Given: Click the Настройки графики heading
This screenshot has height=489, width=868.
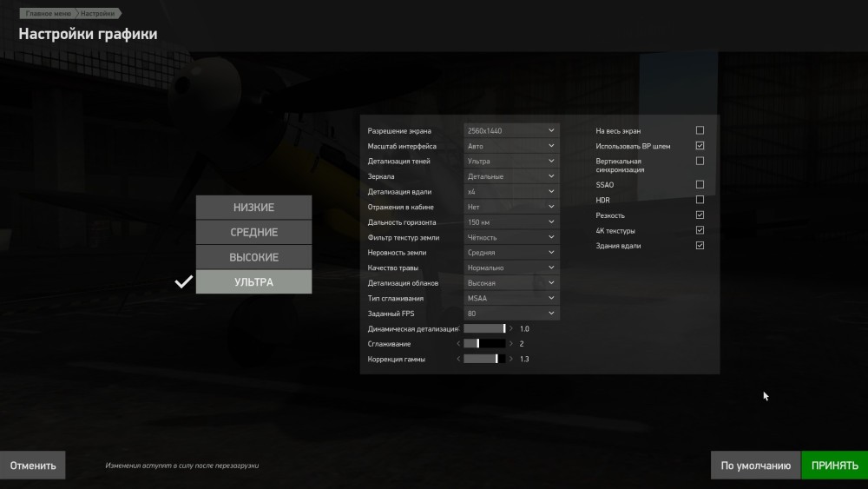Looking at the screenshot, I should [x=88, y=34].
